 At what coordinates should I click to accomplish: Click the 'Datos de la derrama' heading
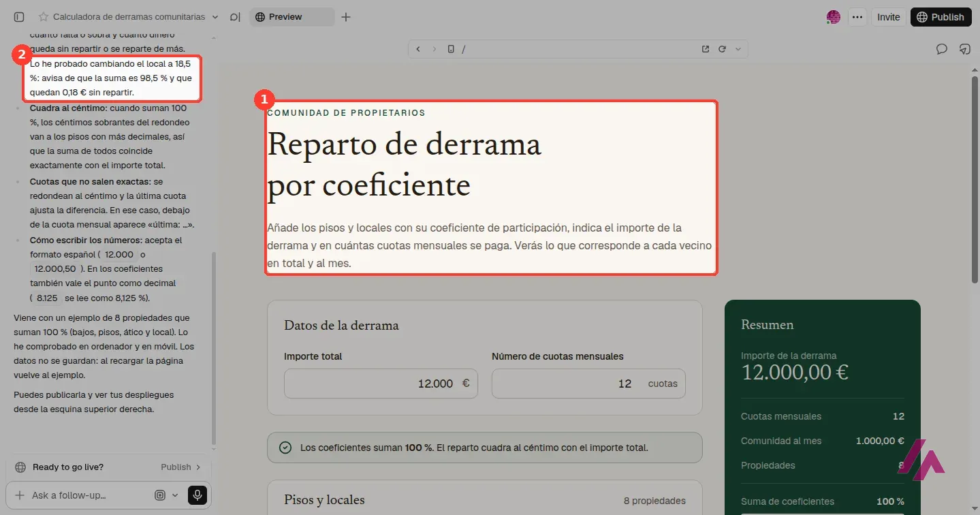click(x=341, y=326)
